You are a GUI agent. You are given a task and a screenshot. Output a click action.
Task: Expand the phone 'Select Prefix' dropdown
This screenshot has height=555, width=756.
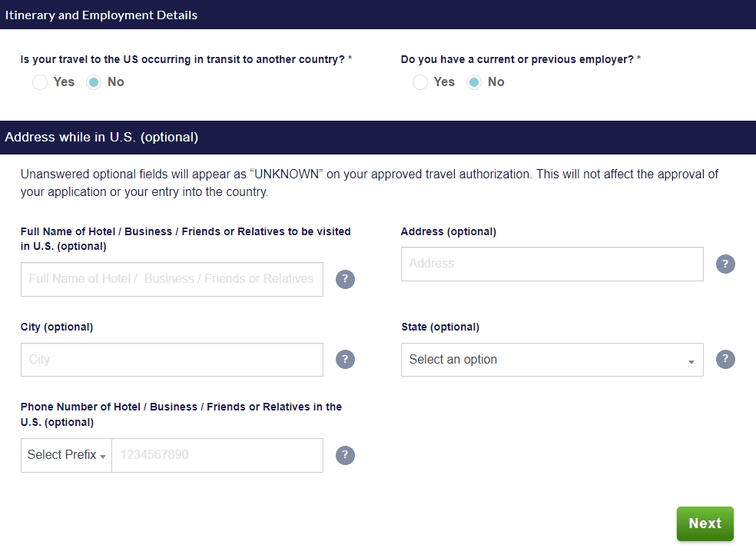[66, 455]
